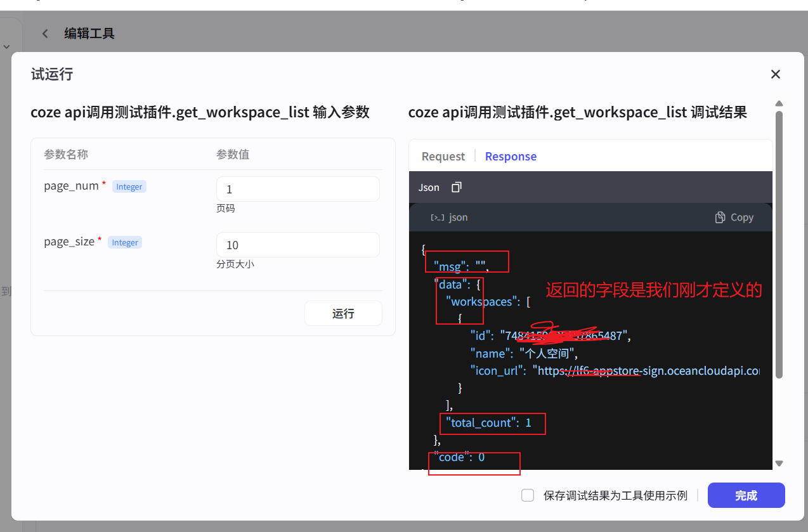Click the 参数名称 column header
This screenshot has width=808, height=532.
(x=66, y=155)
